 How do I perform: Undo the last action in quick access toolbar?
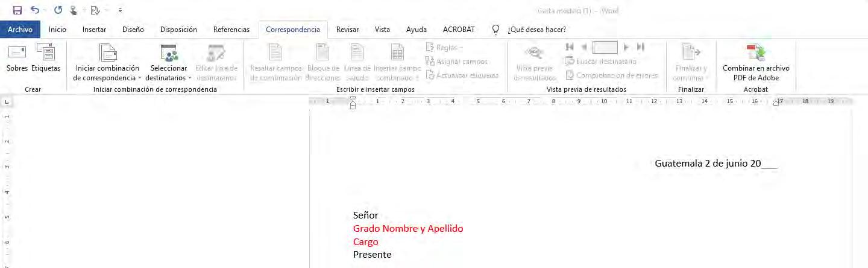click(x=34, y=10)
